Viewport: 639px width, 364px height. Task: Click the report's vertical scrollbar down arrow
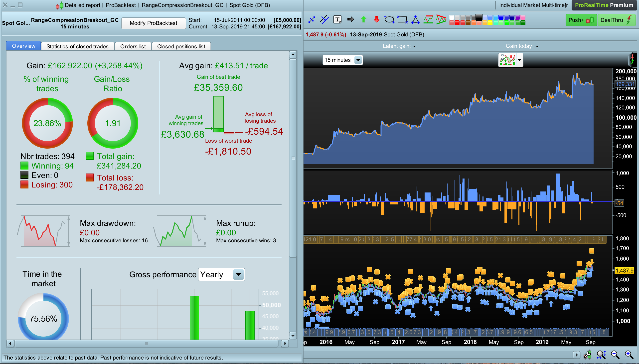point(293,335)
